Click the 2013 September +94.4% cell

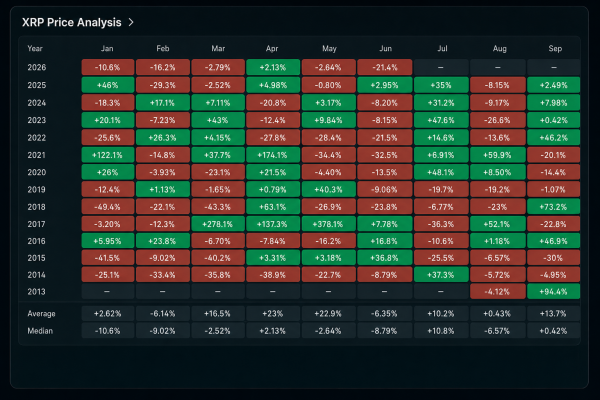pyautogui.click(x=554, y=292)
